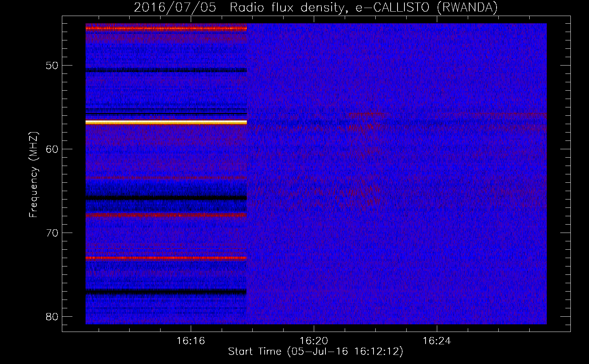
Task: Click the 'Start Time (05-Jul-16 16:12:12)' label
Action: point(316,352)
